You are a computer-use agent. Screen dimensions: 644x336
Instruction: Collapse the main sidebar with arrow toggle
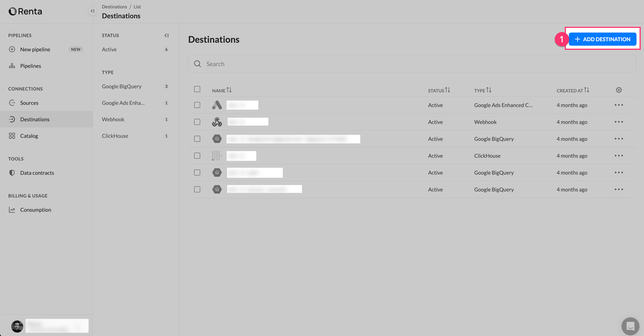[92, 11]
